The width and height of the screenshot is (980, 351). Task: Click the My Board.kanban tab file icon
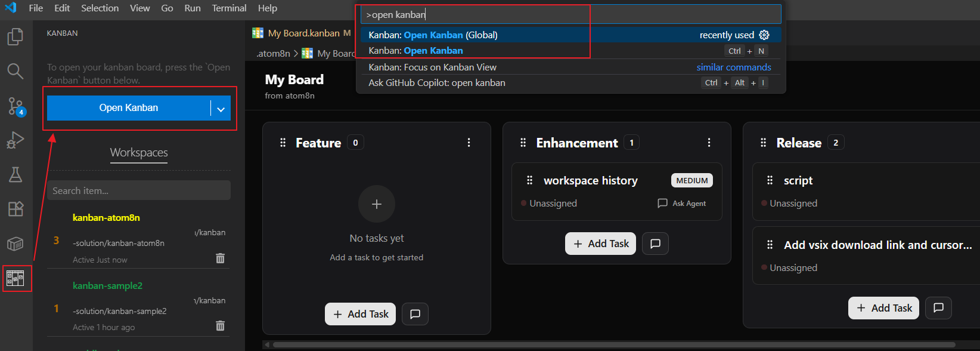(x=258, y=33)
